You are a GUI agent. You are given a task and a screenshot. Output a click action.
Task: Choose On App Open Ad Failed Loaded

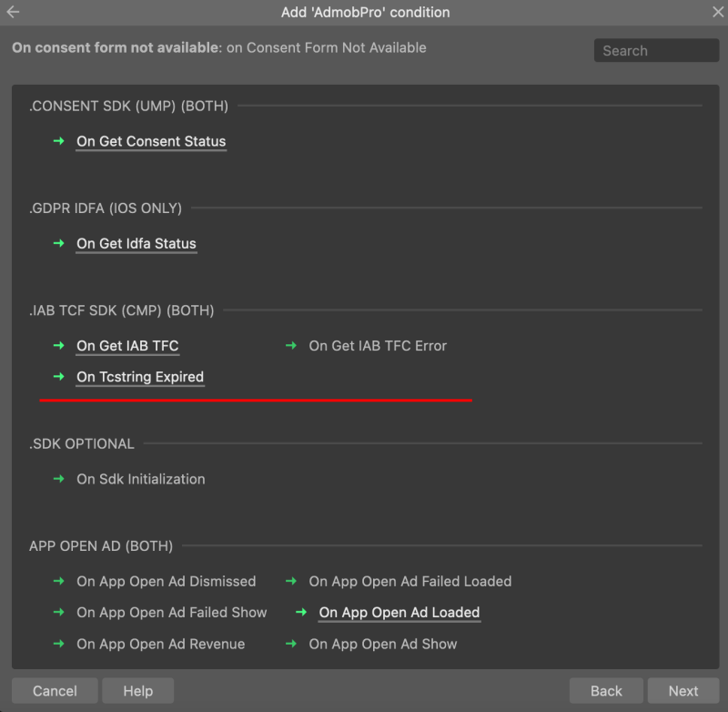[x=410, y=581]
